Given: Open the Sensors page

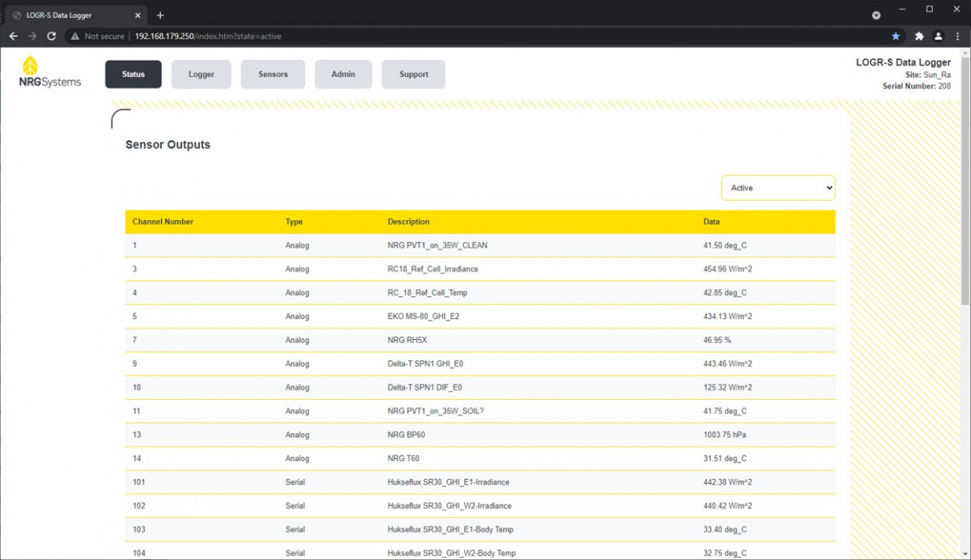Looking at the screenshot, I should [x=273, y=74].
